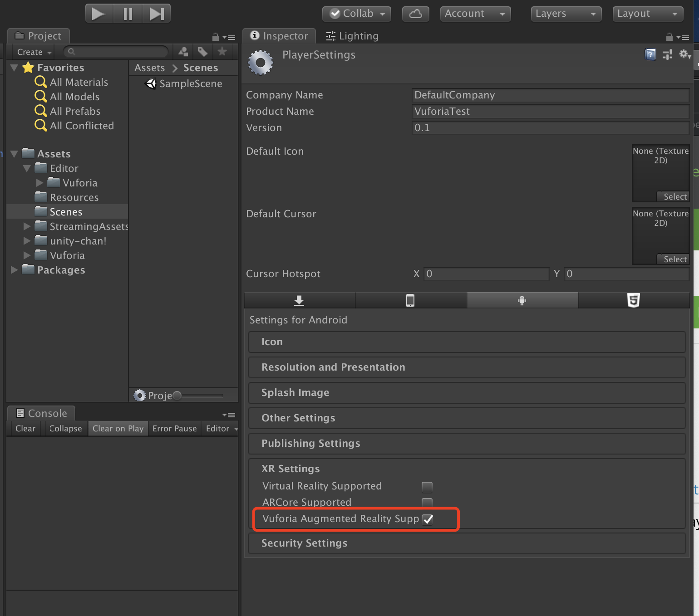Screen dimensions: 699x616
Task: Enable ARCore Supported checkbox
Action: pos(427,502)
